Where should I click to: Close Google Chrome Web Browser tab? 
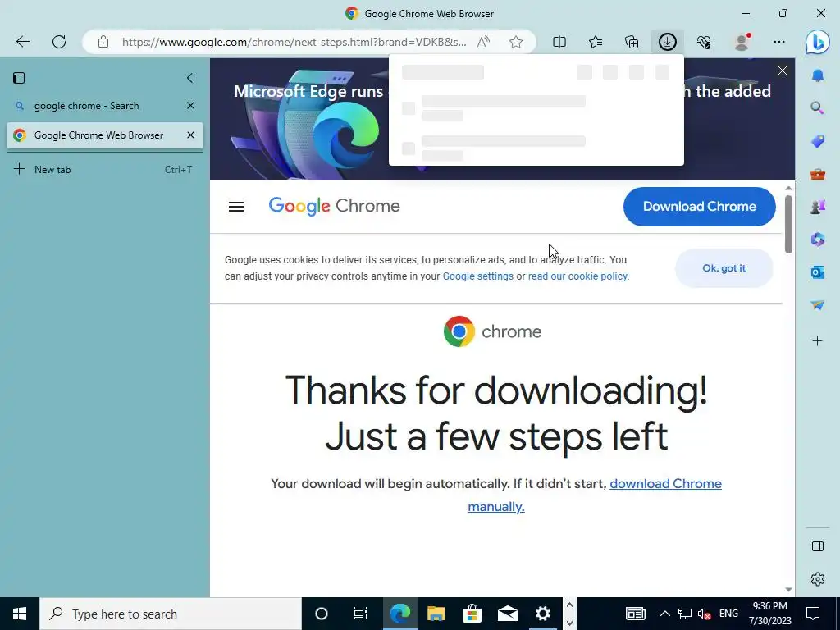[x=190, y=135]
